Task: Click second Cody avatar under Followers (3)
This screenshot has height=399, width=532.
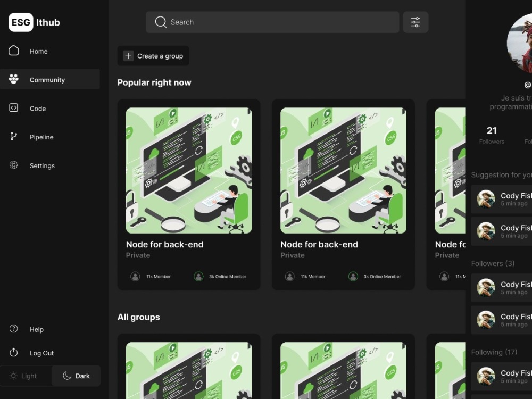Action: 486,320
